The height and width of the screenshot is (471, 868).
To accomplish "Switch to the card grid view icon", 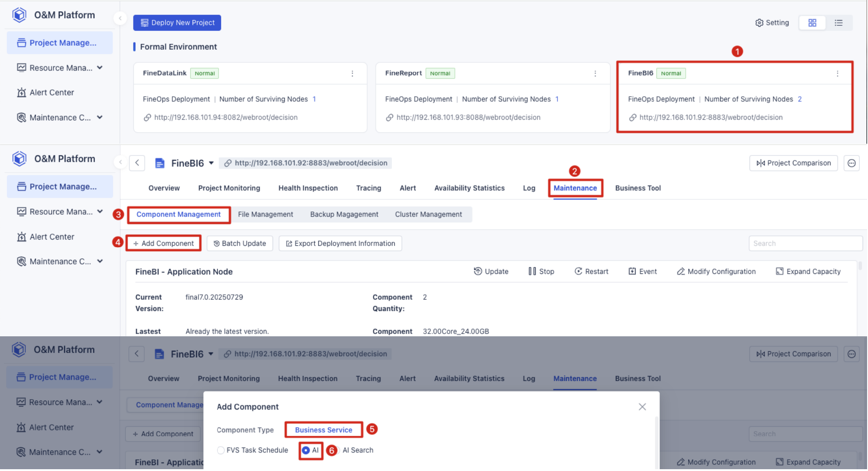I will (x=812, y=23).
